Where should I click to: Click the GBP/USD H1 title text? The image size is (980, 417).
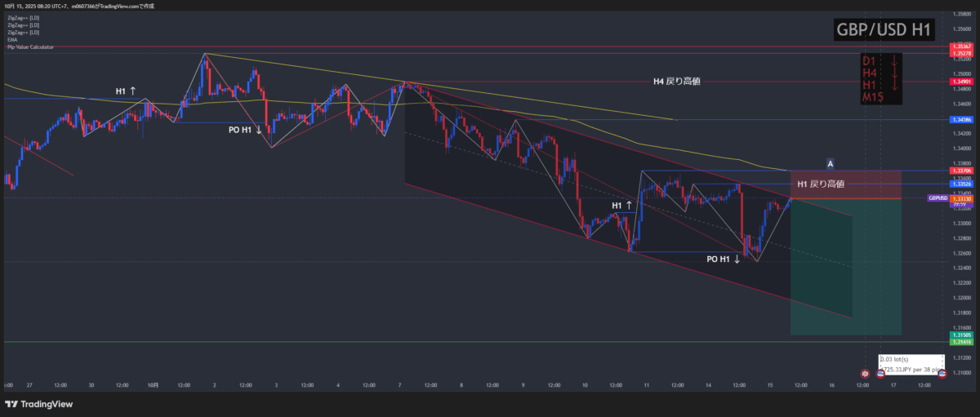[x=883, y=30]
